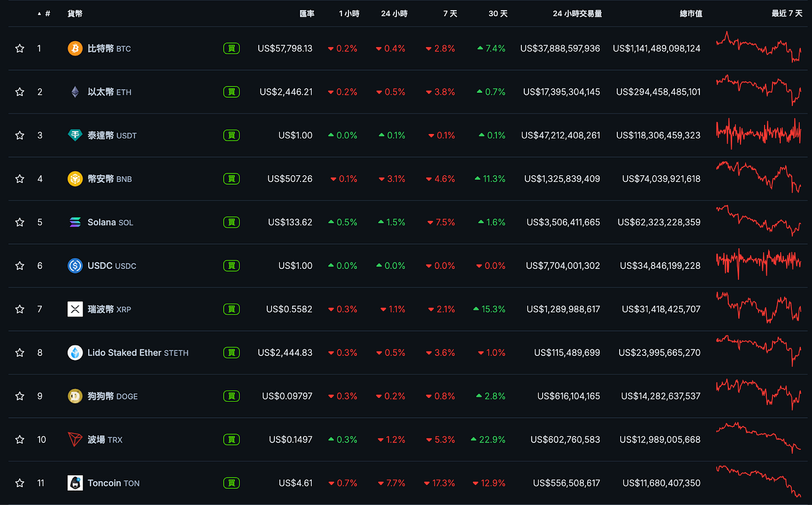Toggle the favorite star for USDC
Image resolution: width=812 pixels, height=505 pixels.
click(x=20, y=266)
